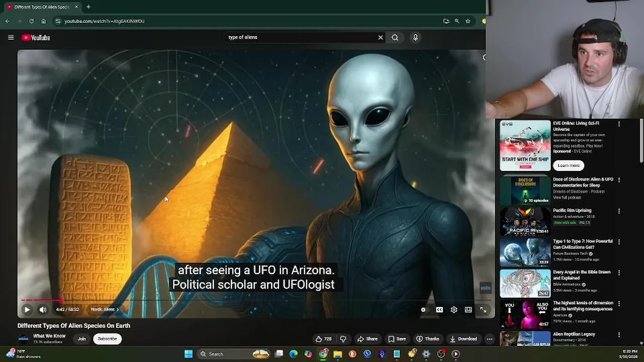Open File Explorer from taskbar
The height and width of the screenshot is (362, 644).
pos(338,354)
